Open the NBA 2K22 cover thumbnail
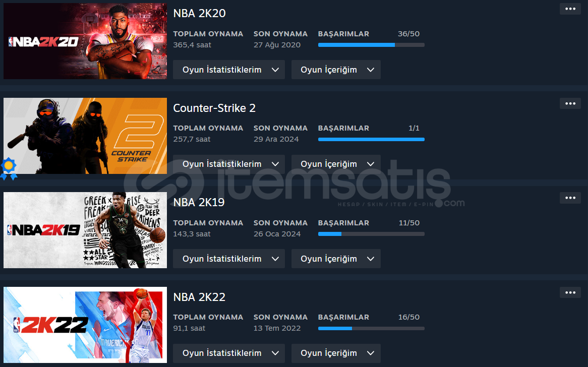This screenshot has width=588, height=367. coord(85,325)
